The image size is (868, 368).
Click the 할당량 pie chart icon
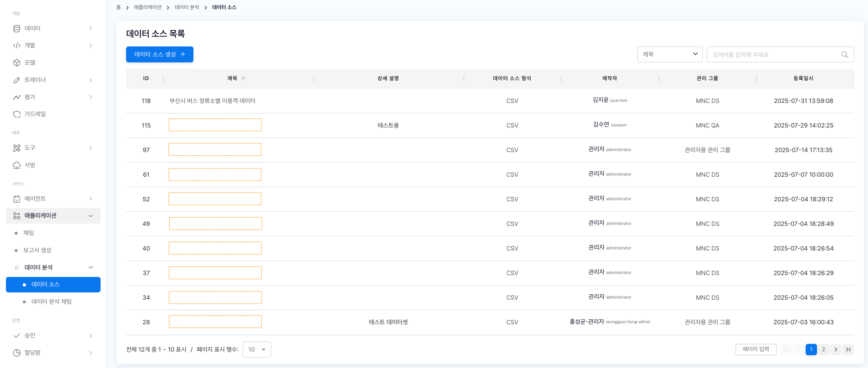point(17,353)
